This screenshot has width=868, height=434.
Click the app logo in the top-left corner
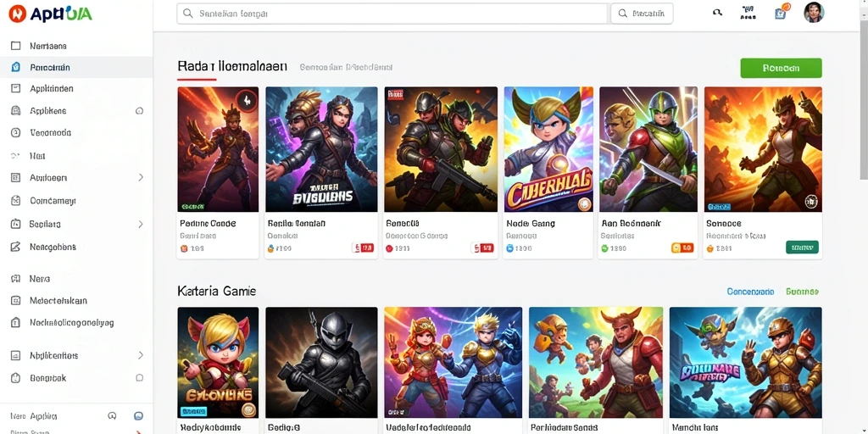[50, 14]
